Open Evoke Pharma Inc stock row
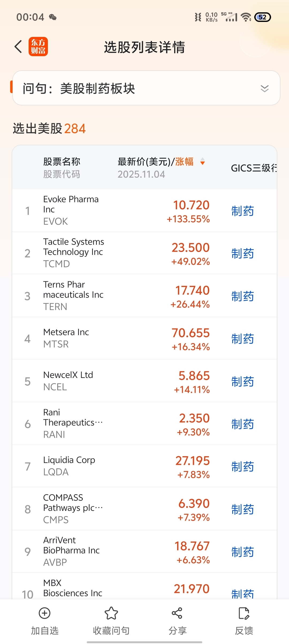The width and height of the screenshot is (289, 644). [x=71, y=210]
